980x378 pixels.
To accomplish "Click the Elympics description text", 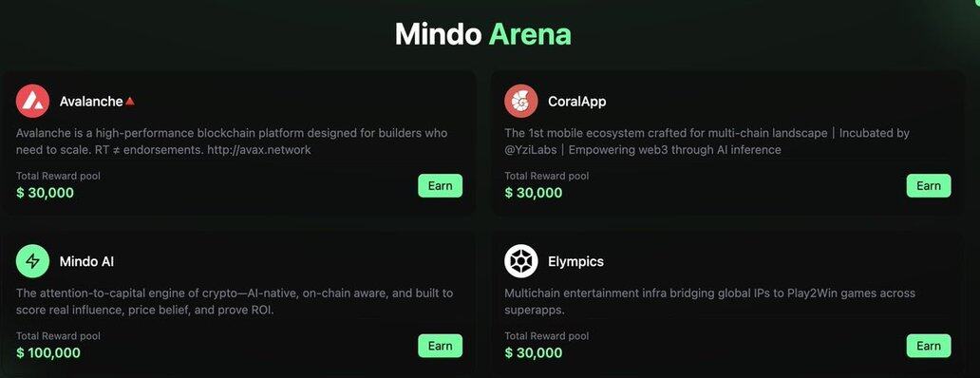I will [x=709, y=301].
